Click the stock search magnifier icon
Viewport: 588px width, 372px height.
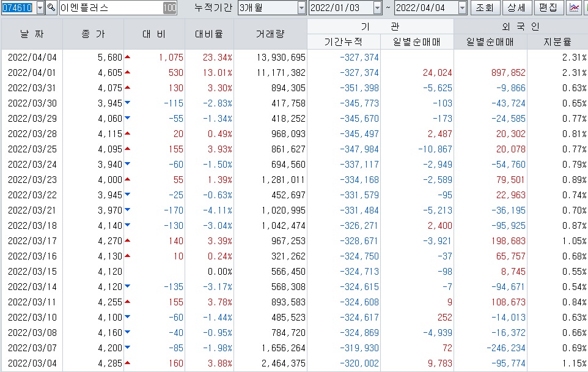(51, 7)
